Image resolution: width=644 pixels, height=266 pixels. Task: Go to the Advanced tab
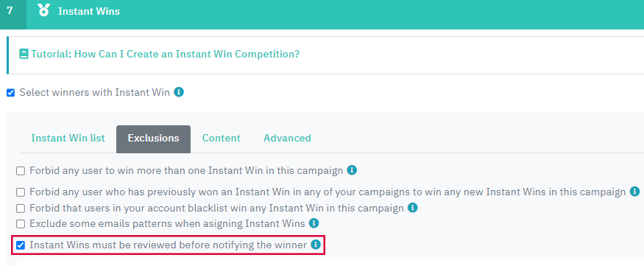pyautogui.click(x=287, y=138)
